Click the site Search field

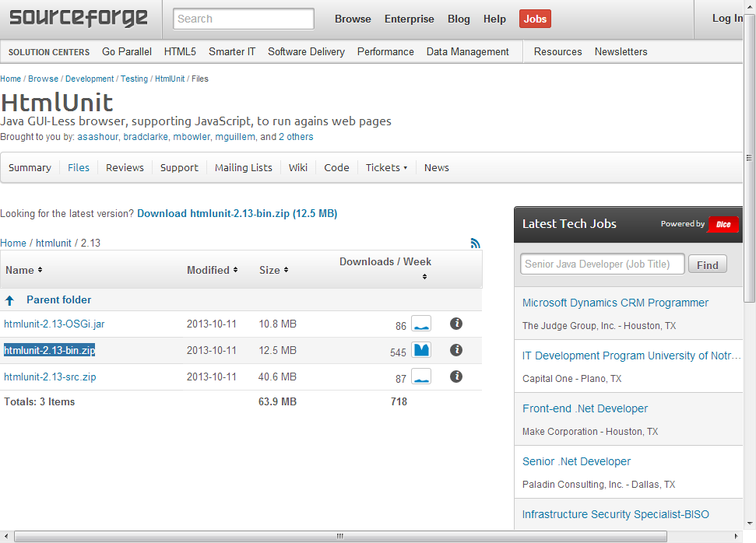pyautogui.click(x=244, y=19)
